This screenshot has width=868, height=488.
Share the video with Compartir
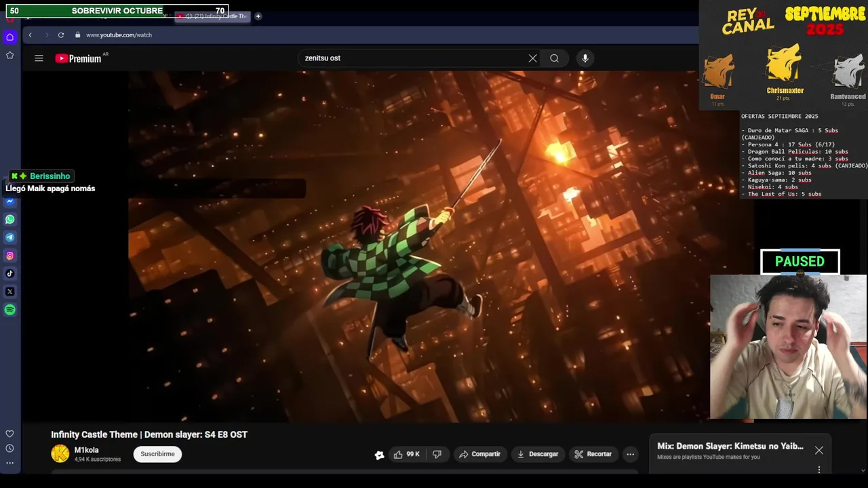click(x=479, y=454)
